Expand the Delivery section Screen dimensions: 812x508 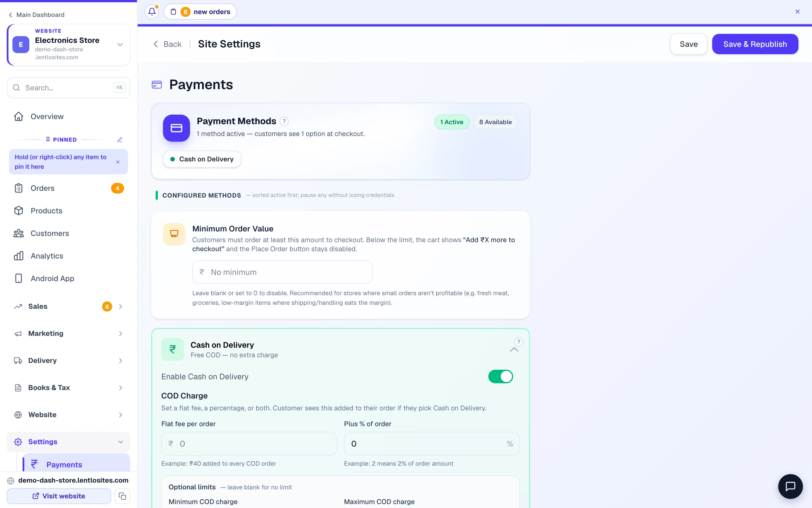click(69, 360)
